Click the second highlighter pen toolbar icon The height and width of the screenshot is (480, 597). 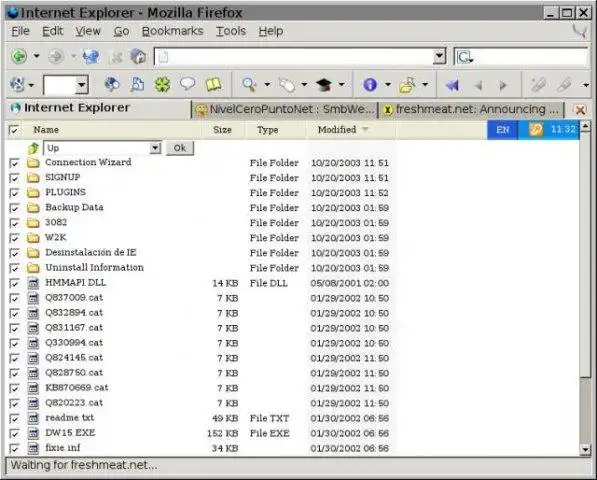click(563, 85)
